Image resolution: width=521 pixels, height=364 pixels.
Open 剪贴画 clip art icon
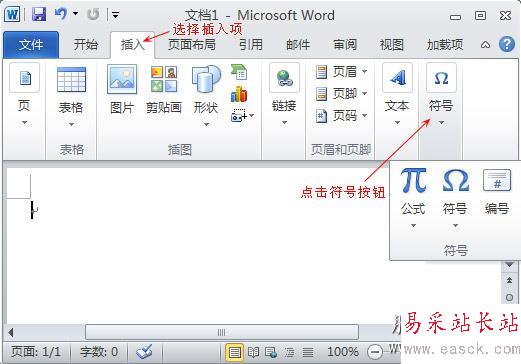164,79
